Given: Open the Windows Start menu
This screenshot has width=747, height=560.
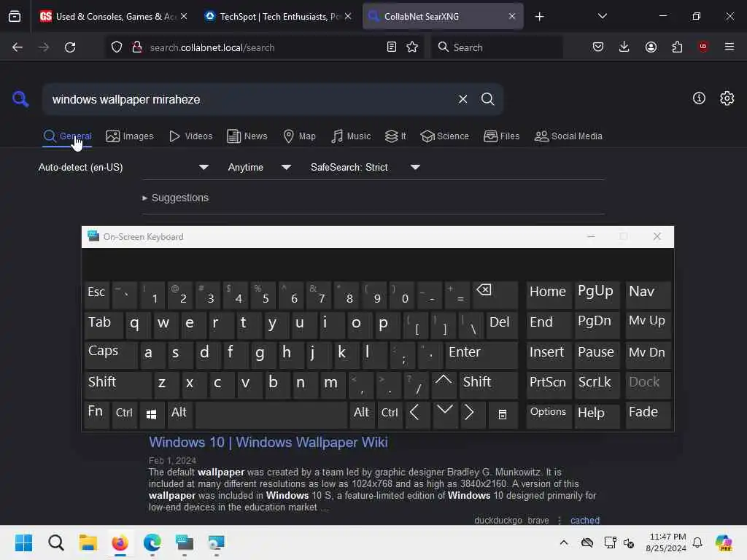Looking at the screenshot, I should [x=23, y=542].
